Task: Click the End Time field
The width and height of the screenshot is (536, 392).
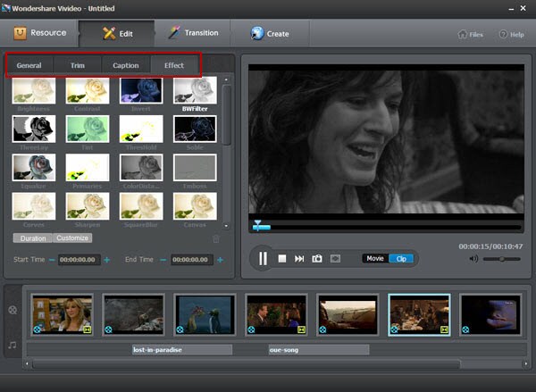Action: [192, 260]
